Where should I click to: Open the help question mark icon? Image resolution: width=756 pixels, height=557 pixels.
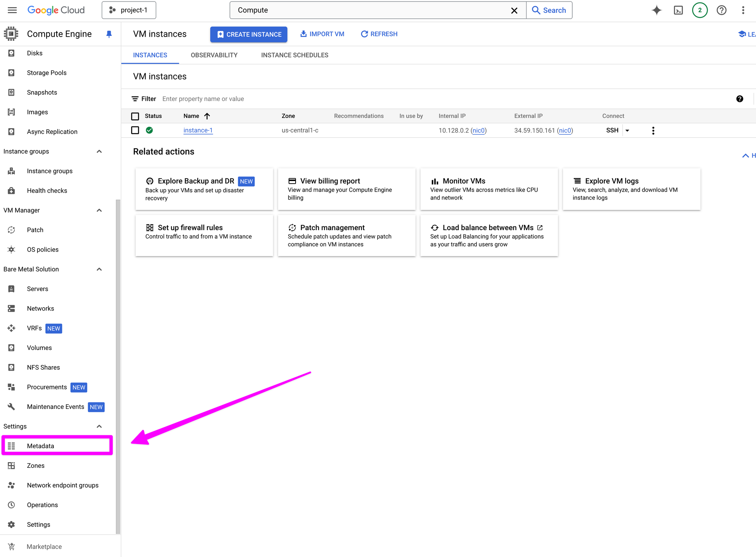(721, 10)
